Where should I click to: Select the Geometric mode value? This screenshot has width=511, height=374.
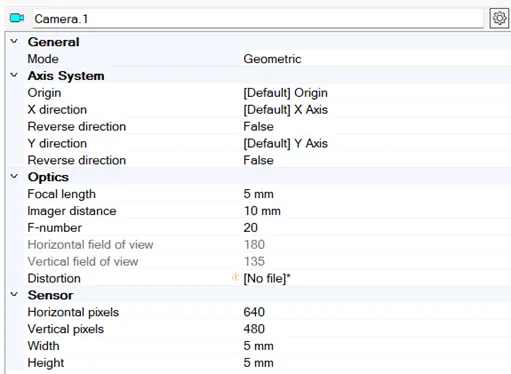coord(272,59)
